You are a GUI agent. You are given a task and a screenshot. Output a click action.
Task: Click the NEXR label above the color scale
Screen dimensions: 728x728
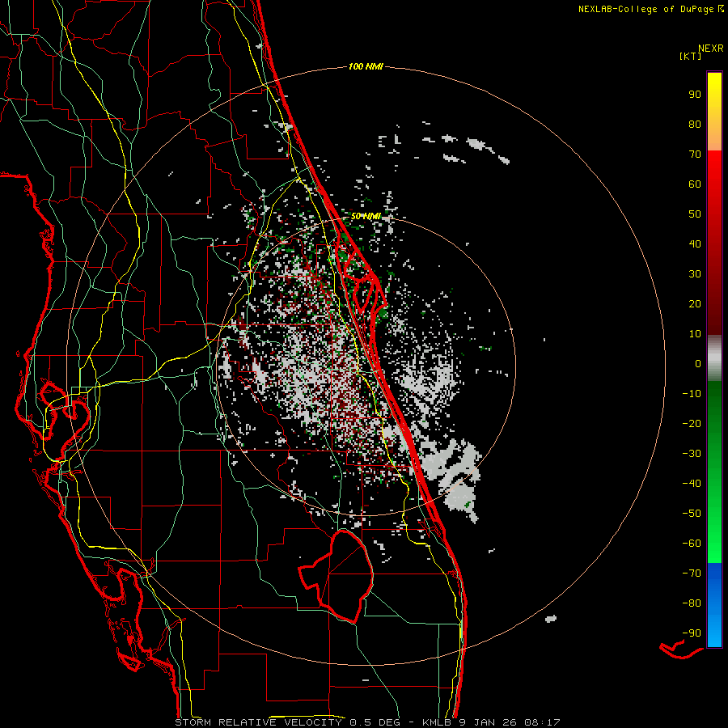click(x=711, y=49)
